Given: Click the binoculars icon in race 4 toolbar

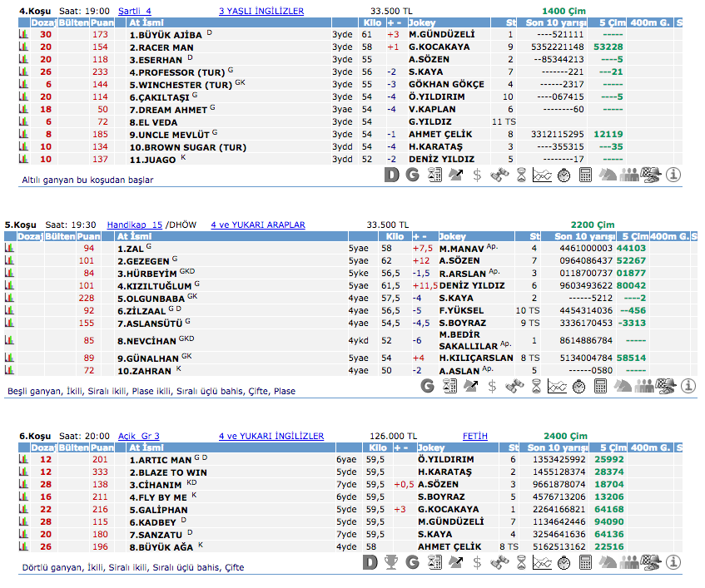Looking at the screenshot, I should tap(499, 175).
